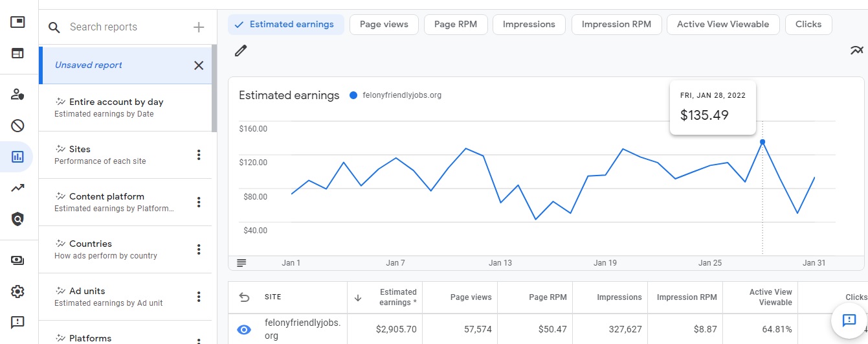The image size is (868, 344).
Task: Open Privacy & messaging person-shield icon
Action: pyautogui.click(x=18, y=95)
